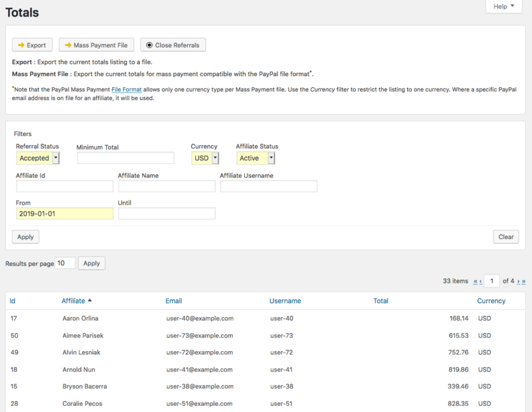Click the Until date field
Image resolution: width=532 pixels, height=412 pixels.
tap(167, 214)
